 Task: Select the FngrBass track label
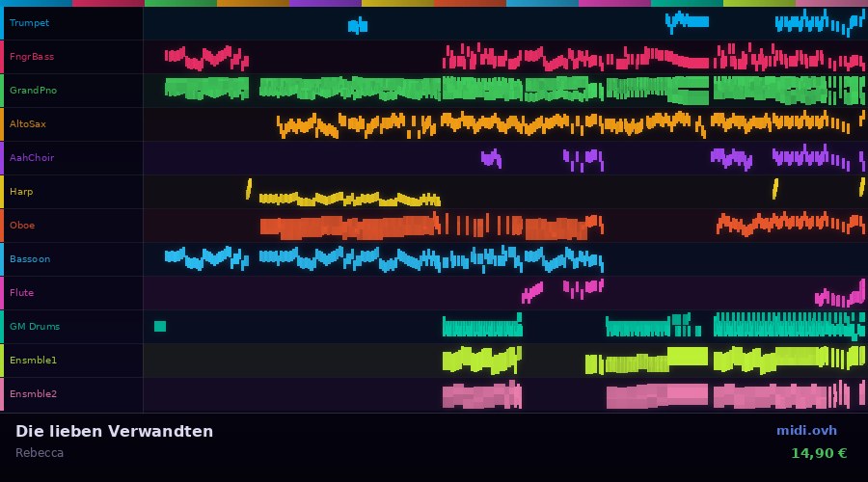(x=32, y=57)
